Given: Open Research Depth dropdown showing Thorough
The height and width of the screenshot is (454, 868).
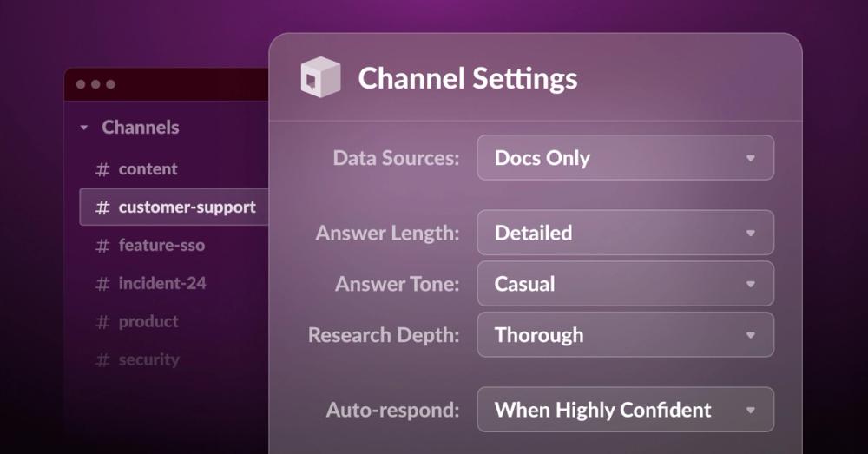Looking at the screenshot, I should (x=626, y=334).
